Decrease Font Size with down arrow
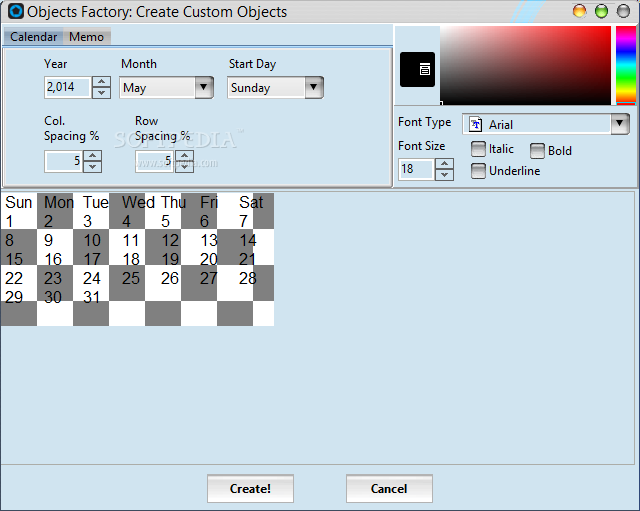 coord(444,175)
